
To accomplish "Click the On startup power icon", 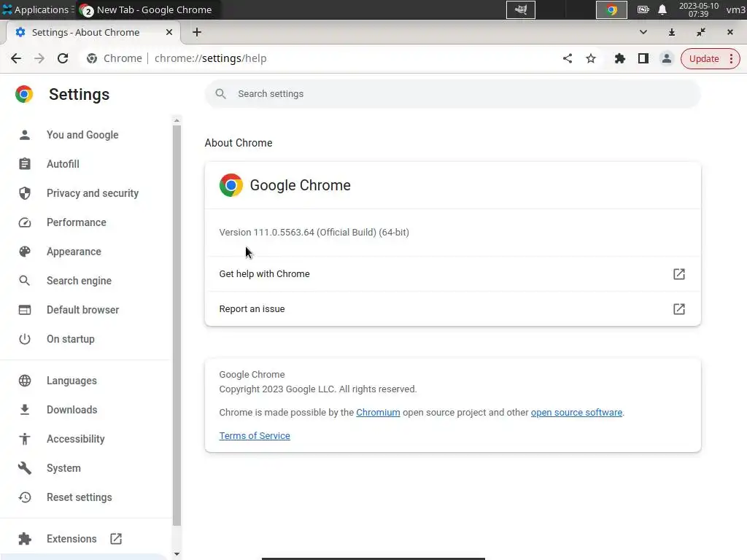I will pyautogui.click(x=25, y=339).
